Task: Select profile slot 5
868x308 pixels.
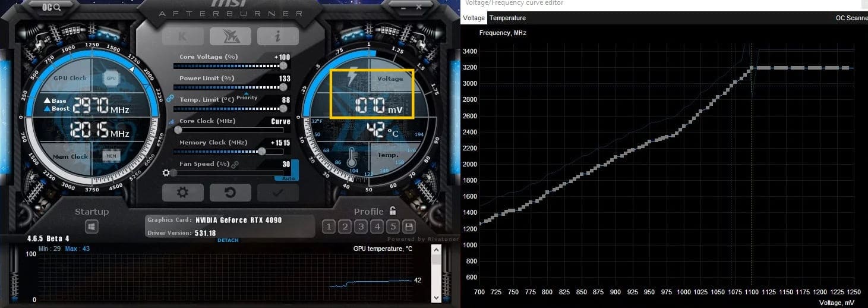Action: click(x=393, y=227)
